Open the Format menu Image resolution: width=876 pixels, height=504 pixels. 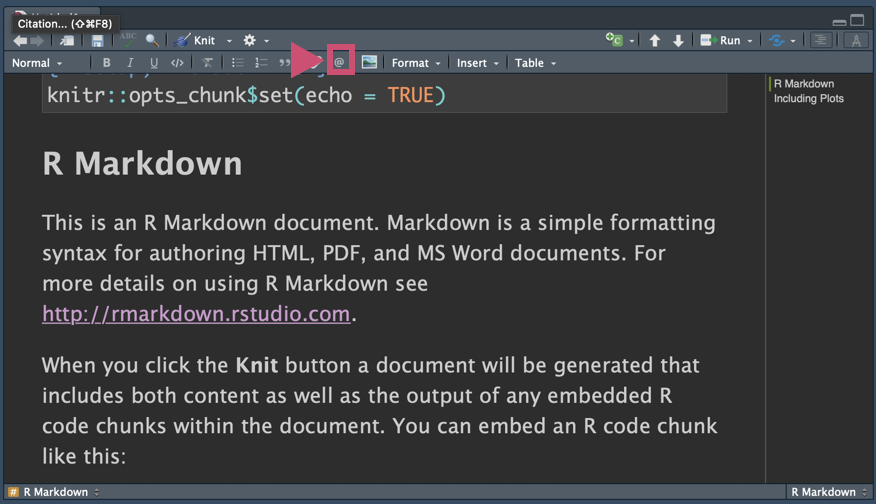415,63
